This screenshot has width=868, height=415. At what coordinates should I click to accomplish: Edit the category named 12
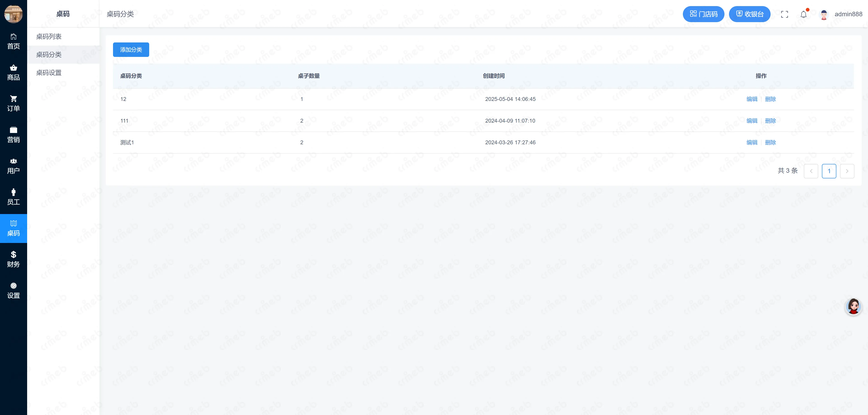(752, 99)
